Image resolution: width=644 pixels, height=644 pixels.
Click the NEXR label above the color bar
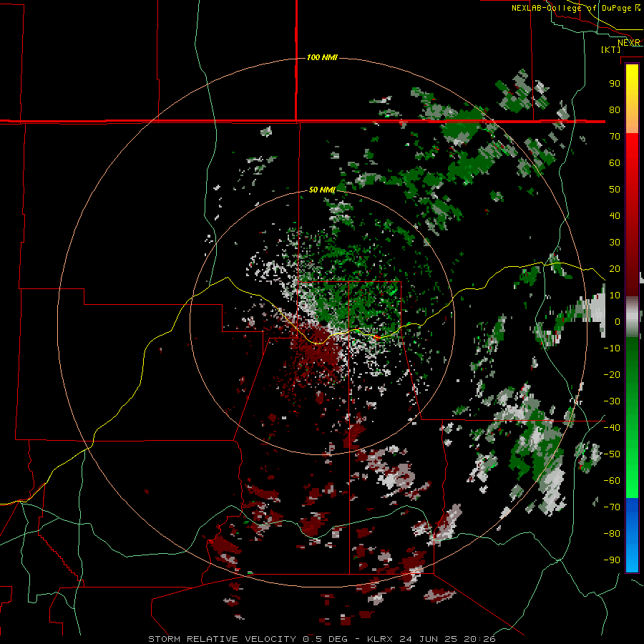[629, 43]
